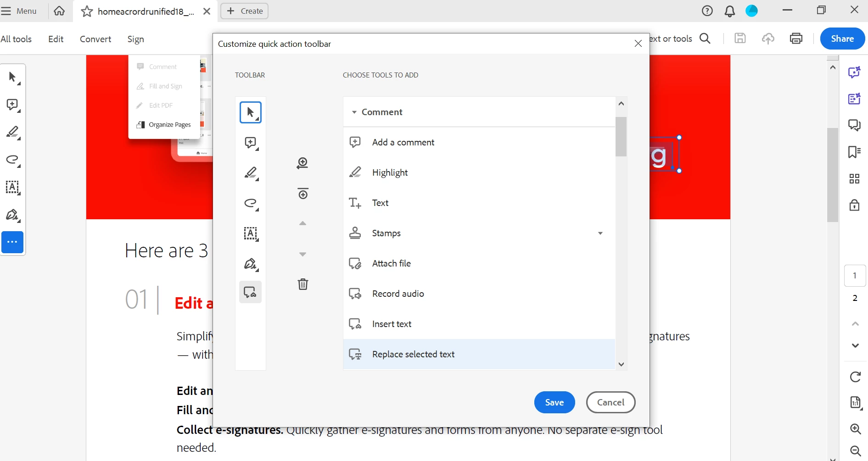Select text box tool in dialog TOOLBAR list
This screenshot has width=868, height=461.
coord(251,233)
